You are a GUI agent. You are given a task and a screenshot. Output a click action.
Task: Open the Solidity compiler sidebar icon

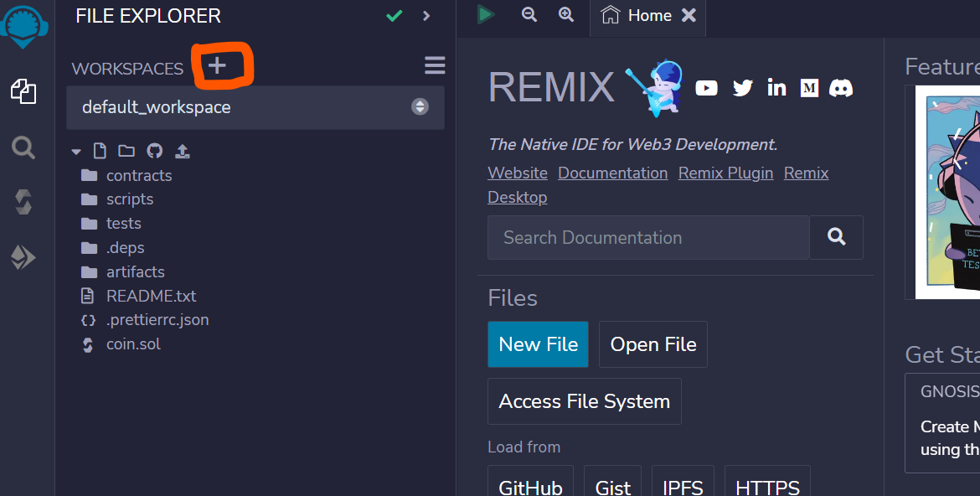[23, 202]
